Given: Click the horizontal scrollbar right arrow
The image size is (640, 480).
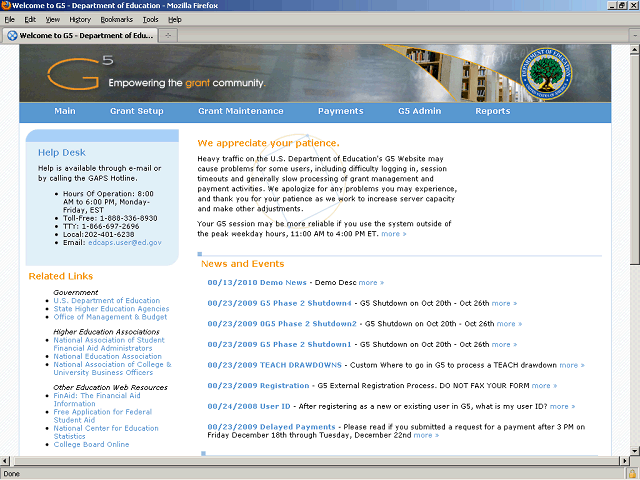Looking at the screenshot, I should point(625,461).
